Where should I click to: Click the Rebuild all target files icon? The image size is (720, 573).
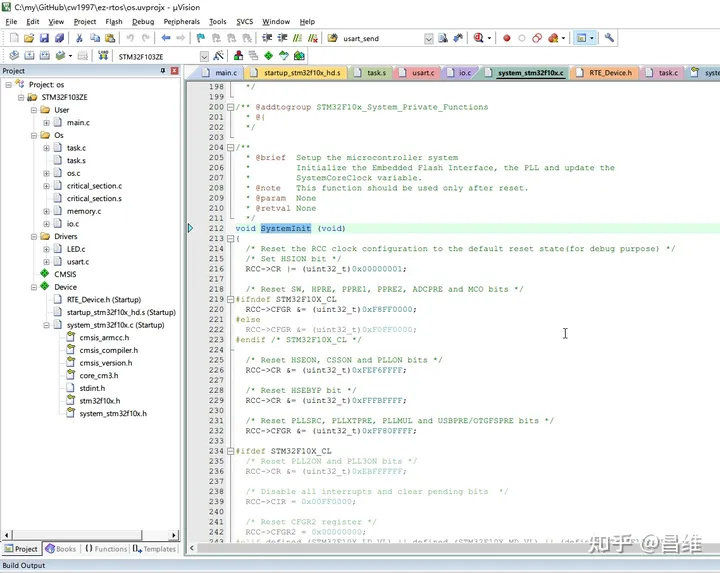pyautogui.click(x=45, y=56)
